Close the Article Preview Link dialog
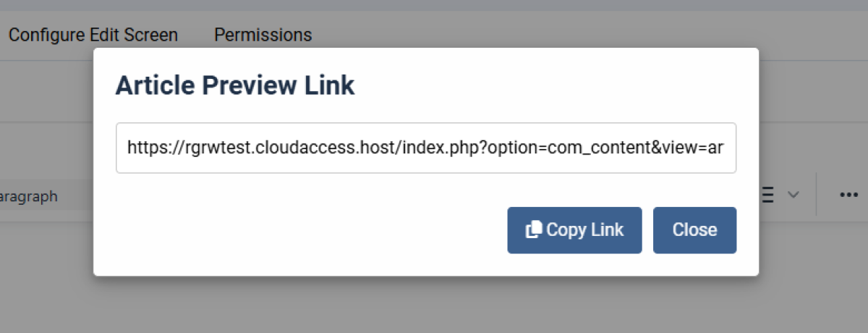Image resolution: width=868 pixels, height=333 pixels. pos(694,230)
